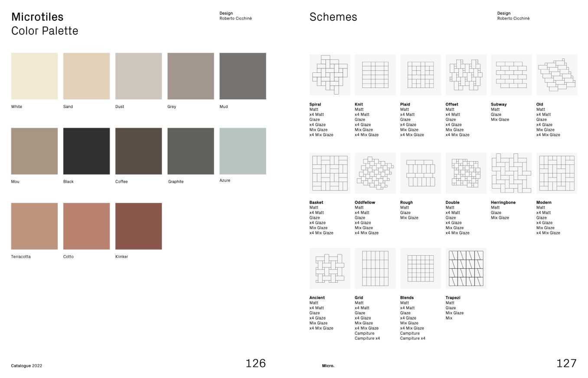
Task: Click the Mud color swatch
Action: pyautogui.click(x=242, y=76)
